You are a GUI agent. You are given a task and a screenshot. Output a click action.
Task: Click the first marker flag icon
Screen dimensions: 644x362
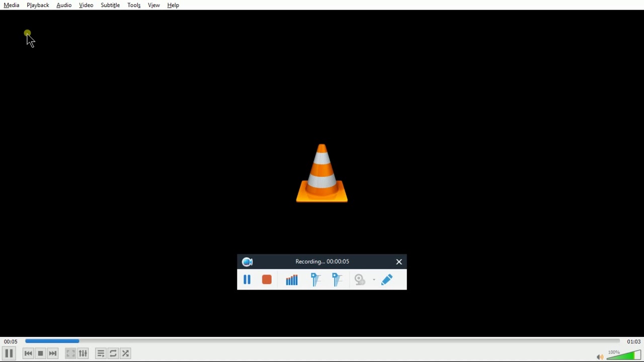[x=316, y=280]
